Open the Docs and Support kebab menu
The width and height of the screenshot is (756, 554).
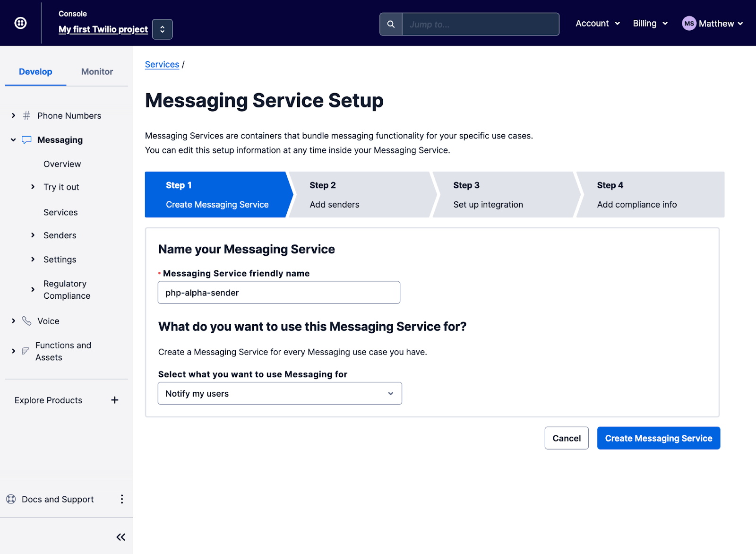(122, 499)
